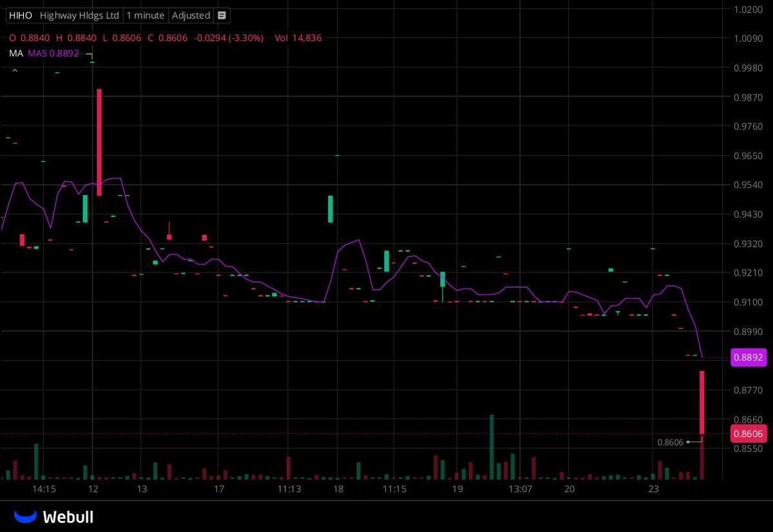Click the change -0.0294 (-3.30%) text
The image size is (773, 532).
click(228, 38)
